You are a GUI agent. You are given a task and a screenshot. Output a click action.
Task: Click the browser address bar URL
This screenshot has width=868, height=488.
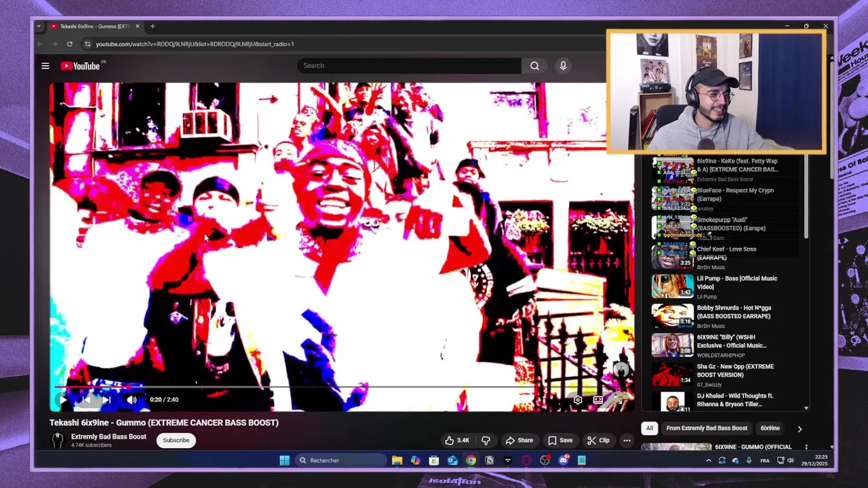click(195, 44)
